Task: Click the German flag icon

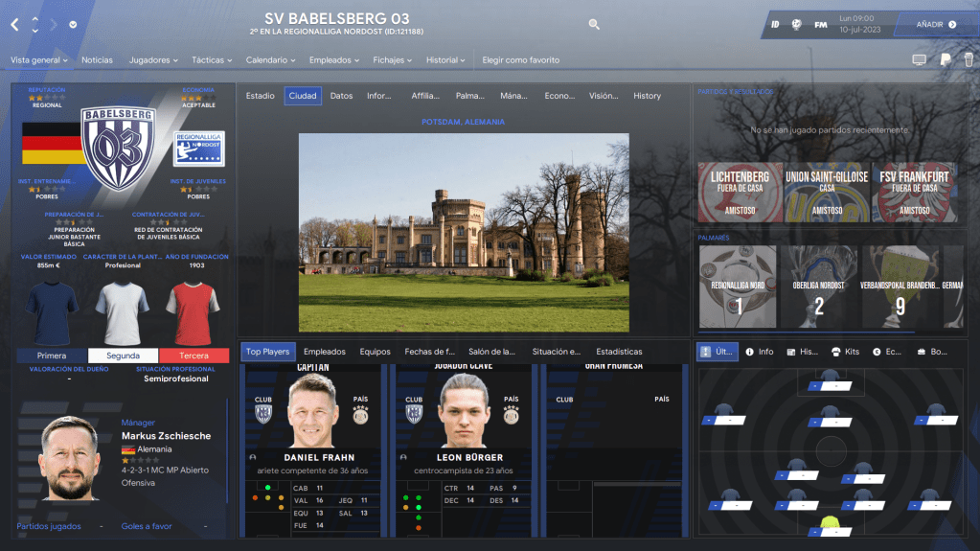Action: [x=50, y=143]
